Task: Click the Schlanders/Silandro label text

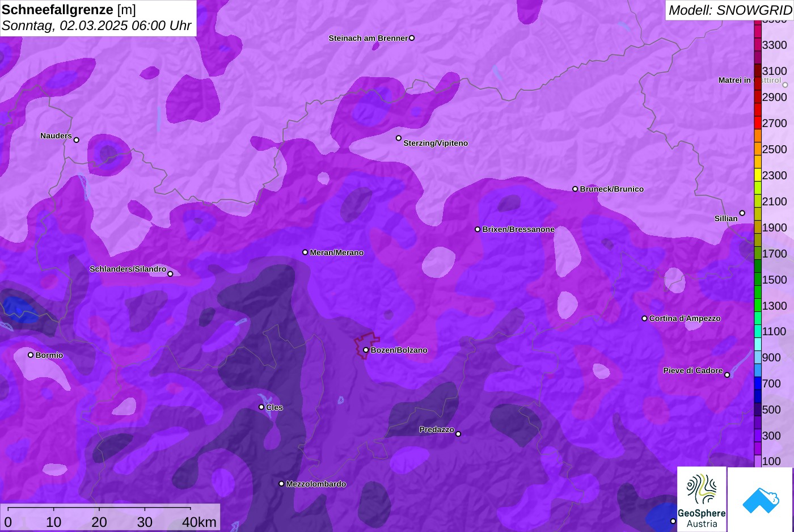Action: coord(128,269)
